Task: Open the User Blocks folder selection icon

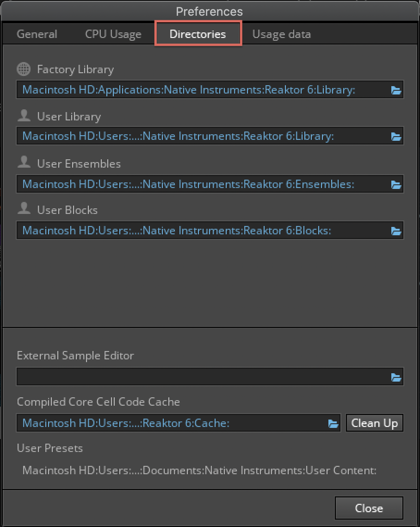Action: click(395, 231)
